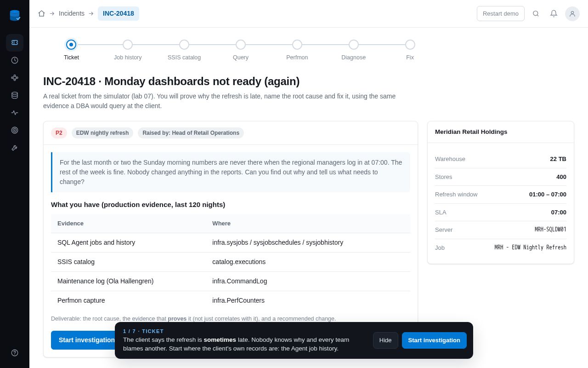Click the Meridian Retail Holdings heading
Image resolution: width=588 pixels, height=368 pixels.
click(x=471, y=132)
